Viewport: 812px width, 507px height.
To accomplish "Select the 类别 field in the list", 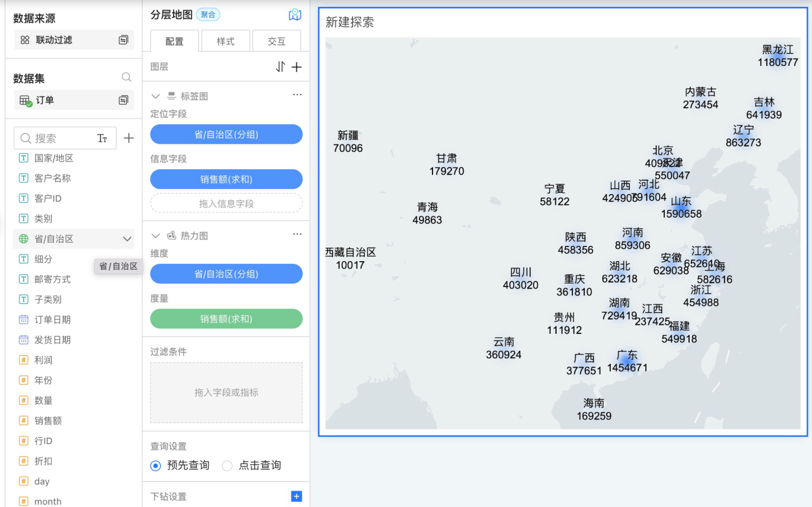I will [x=43, y=219].
